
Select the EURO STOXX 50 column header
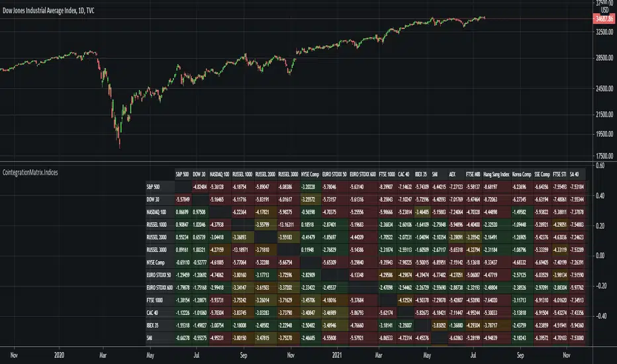334,174
